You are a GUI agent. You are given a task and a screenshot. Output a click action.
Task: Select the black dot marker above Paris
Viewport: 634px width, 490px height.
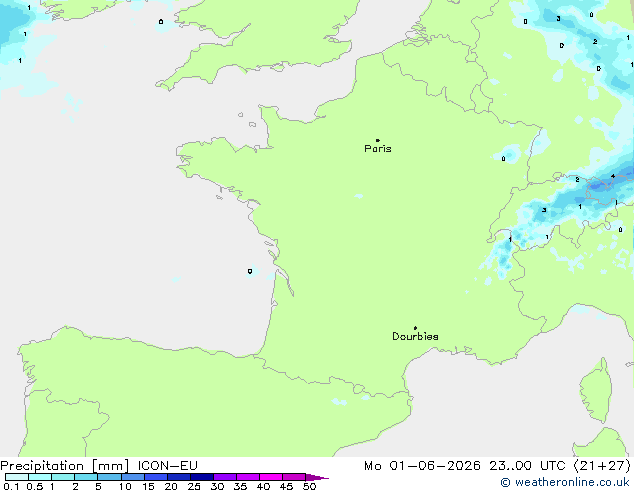click(378, 140)
